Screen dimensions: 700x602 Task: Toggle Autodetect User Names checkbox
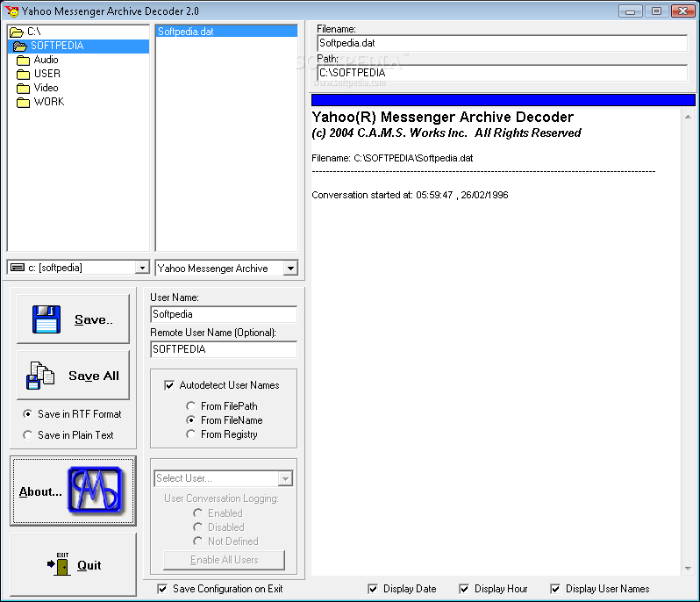tap(169, 385)
